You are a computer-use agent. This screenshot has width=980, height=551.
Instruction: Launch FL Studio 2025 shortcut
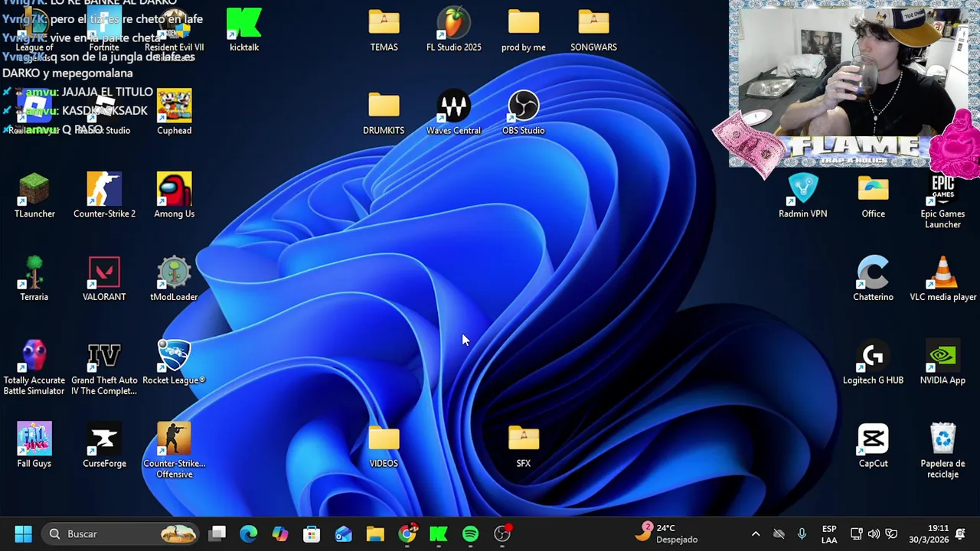point(453,31)
